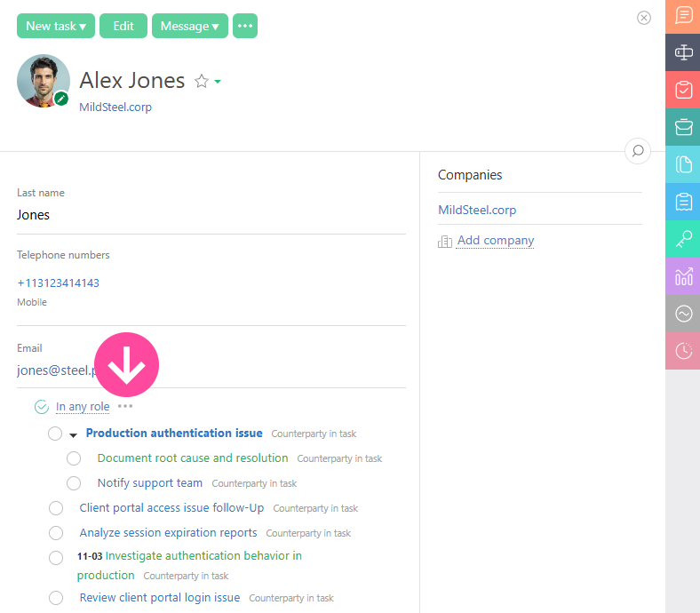Open the New task dropdown
This screenshot has width=700, height=613.
point(55,26)
